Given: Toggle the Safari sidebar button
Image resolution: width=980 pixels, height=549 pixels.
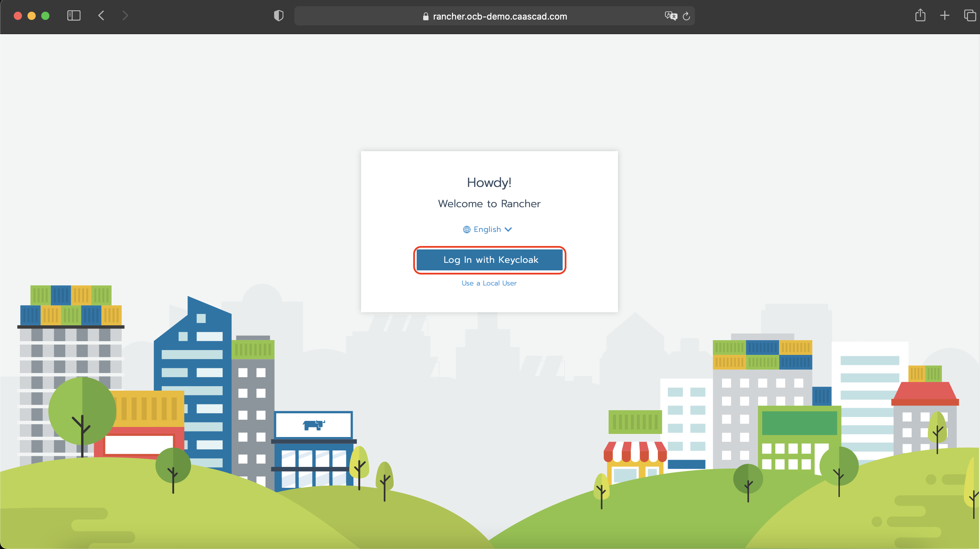Looking at the screenshot, I should pyautogui.click(x=74, y=15).
